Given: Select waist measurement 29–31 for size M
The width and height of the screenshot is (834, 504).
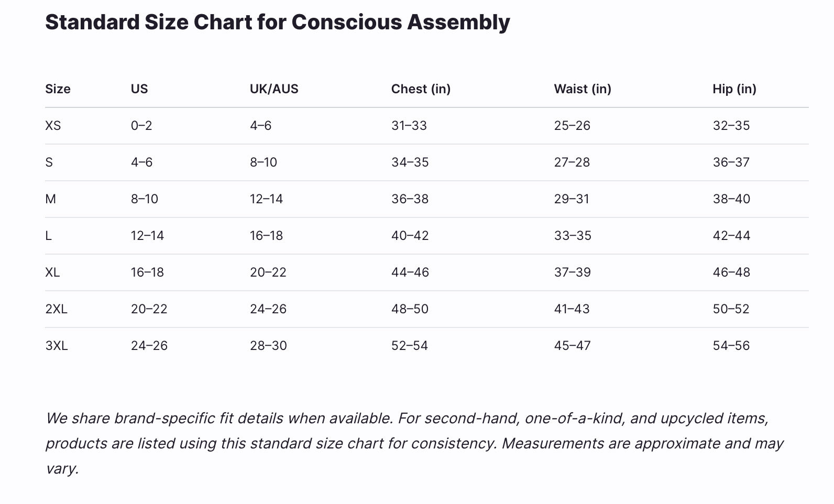Looking at the screenshot, I should pyautogui.click(x=572, y=199).
